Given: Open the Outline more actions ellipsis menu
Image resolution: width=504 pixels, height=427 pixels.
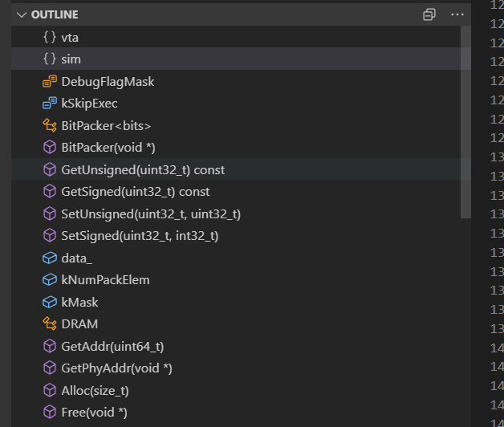Looking at the screenshot, I should (457, 14).
